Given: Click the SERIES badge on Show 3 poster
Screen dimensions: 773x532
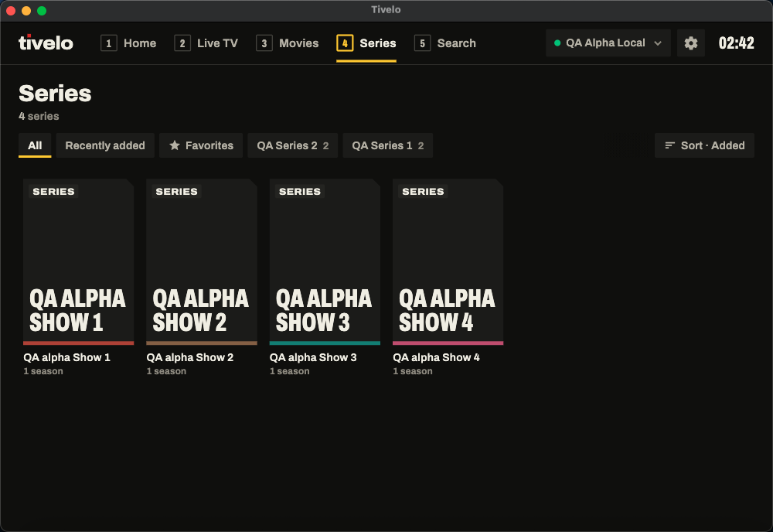Looking at the screenshot, I should (300, 191).
